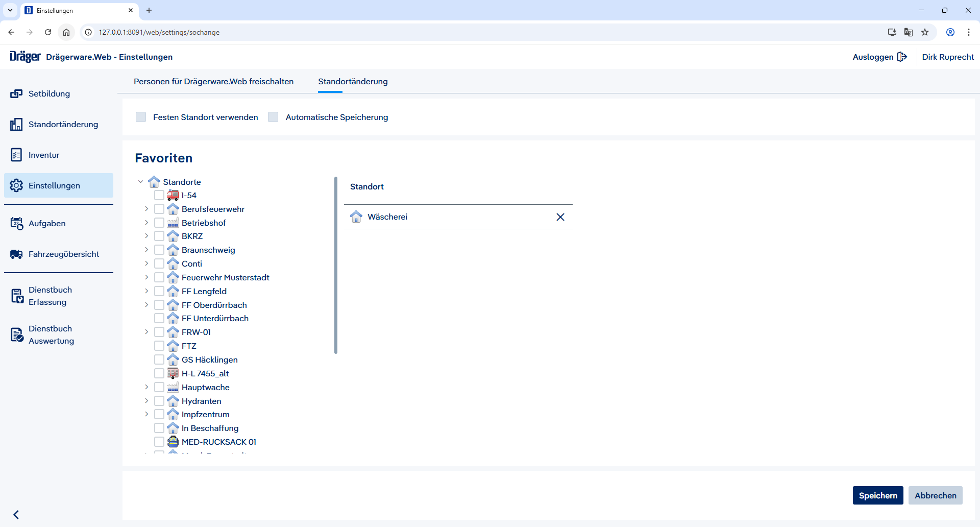The height and width of the screenshot is (527, 980).
Task: Click the location tree vertical scrollbar
Action: (336, 265)
